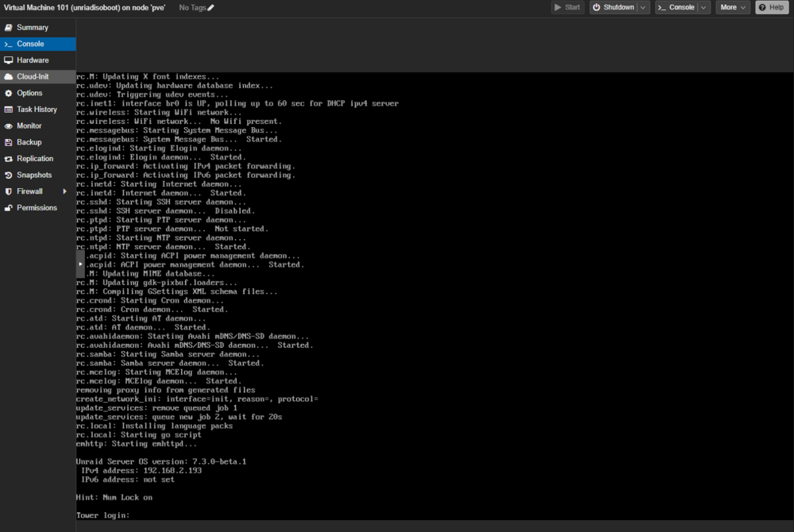The width and height of the screenshot is (794, 532).
Task: Click the play icon on the Start button
Action: click(558, 7)
